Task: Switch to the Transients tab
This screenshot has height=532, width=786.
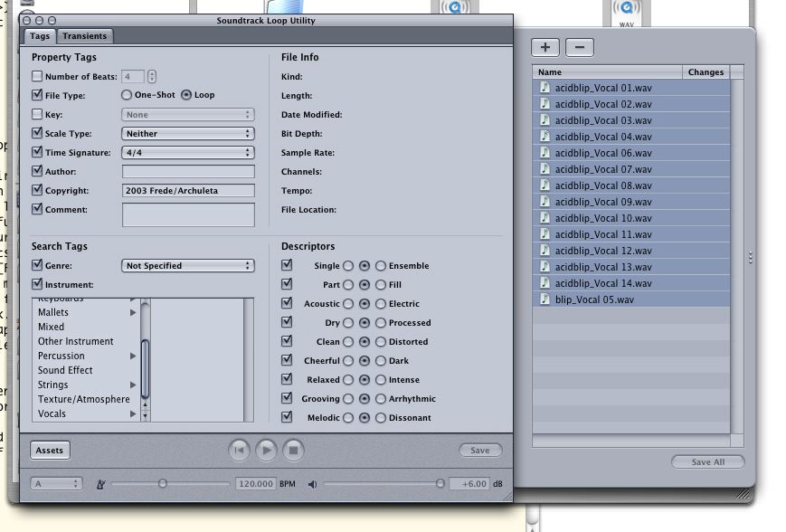Action: [85, 36]
